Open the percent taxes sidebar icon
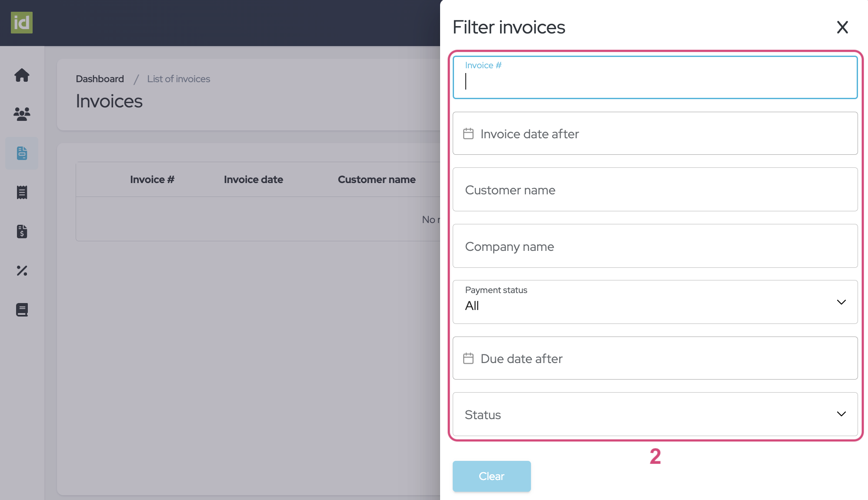868x500 pixels. pyautogui.click(x=22, y=270)
